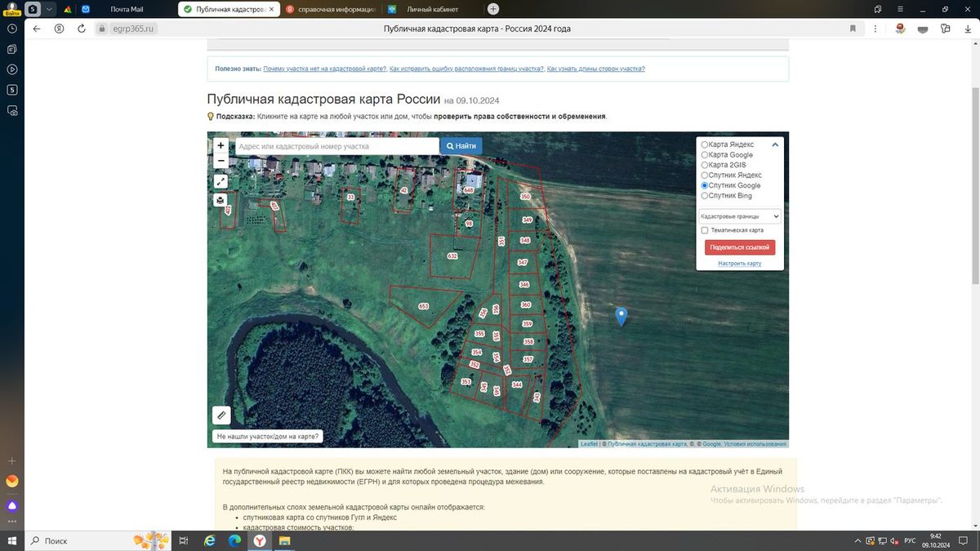Image resolution: width=980 pixels, height=551 pixels.
Task: Select Карта Яндекс radio option
Action: pyautogui.click(x=705, y=144)
